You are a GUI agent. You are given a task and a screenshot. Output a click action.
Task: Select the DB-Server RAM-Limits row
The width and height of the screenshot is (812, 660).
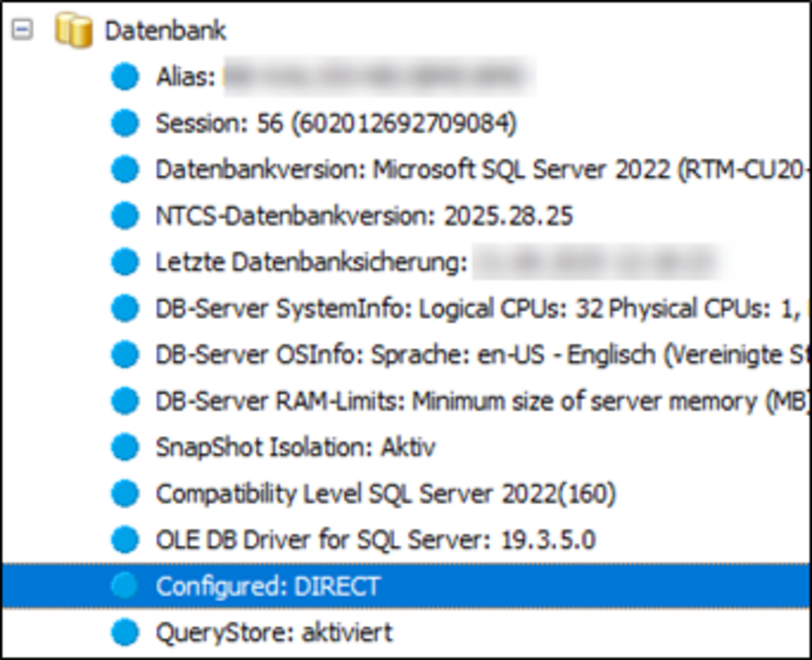(479, 401)
